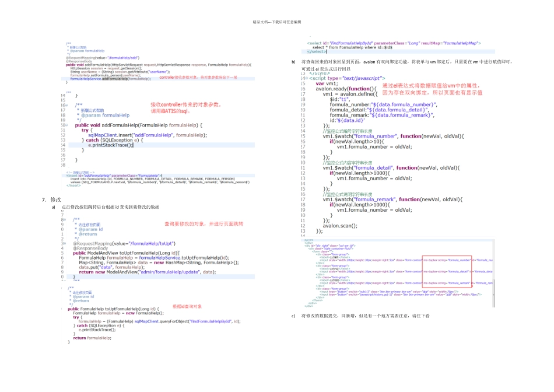The height and width of the screenshot is (392, 554).
Task: Click the sqlMapClient.queryForObject("findFormulaHelpById", id) line
Action: click(159, 321)
